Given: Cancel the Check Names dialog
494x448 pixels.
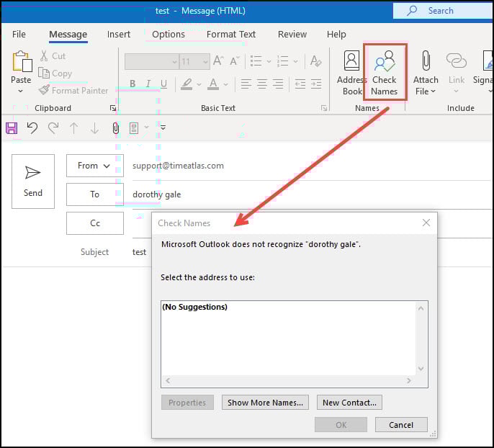Looking at the screenshot, I should coord(401,425).
